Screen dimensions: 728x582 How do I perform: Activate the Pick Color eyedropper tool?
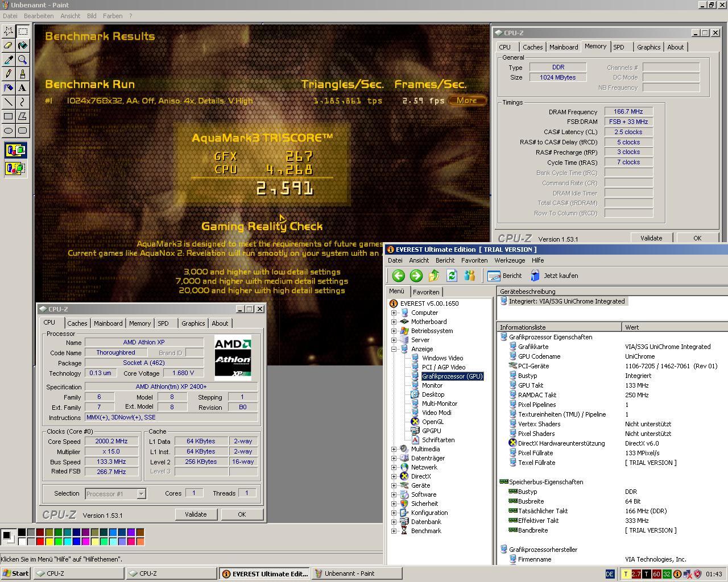pyautogui.click(x=9, y=60)
